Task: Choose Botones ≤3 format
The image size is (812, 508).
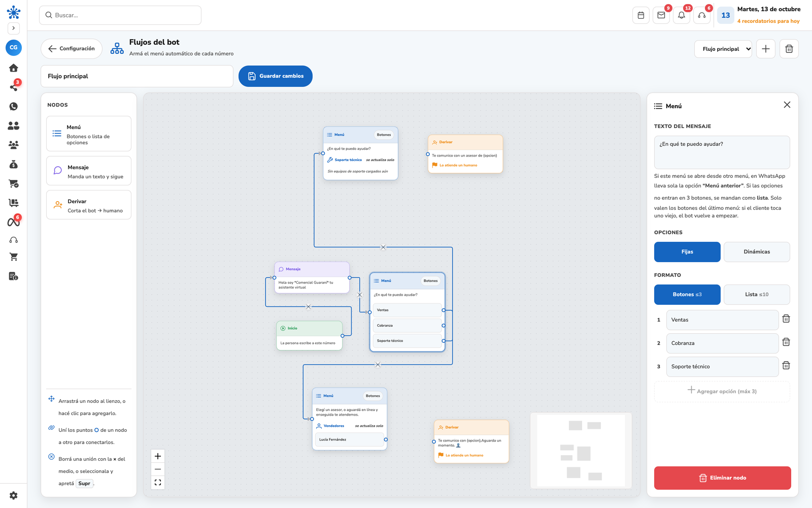Action: 687,295
